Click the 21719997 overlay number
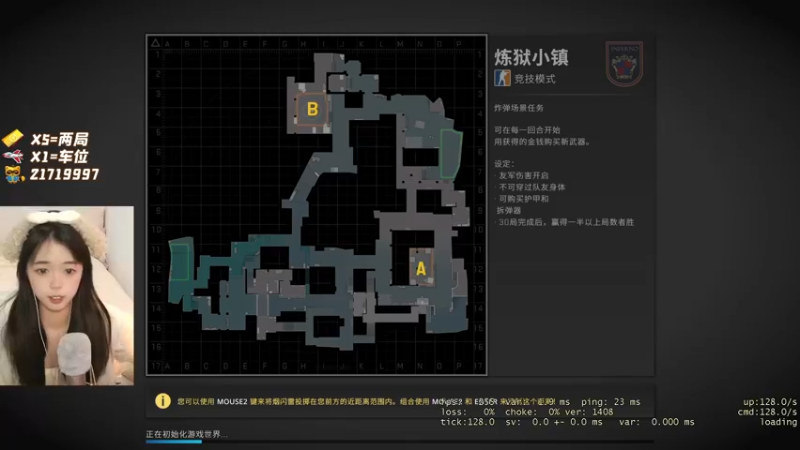The height and width of the screenshot is (450, 800). (x=64, y=174)
